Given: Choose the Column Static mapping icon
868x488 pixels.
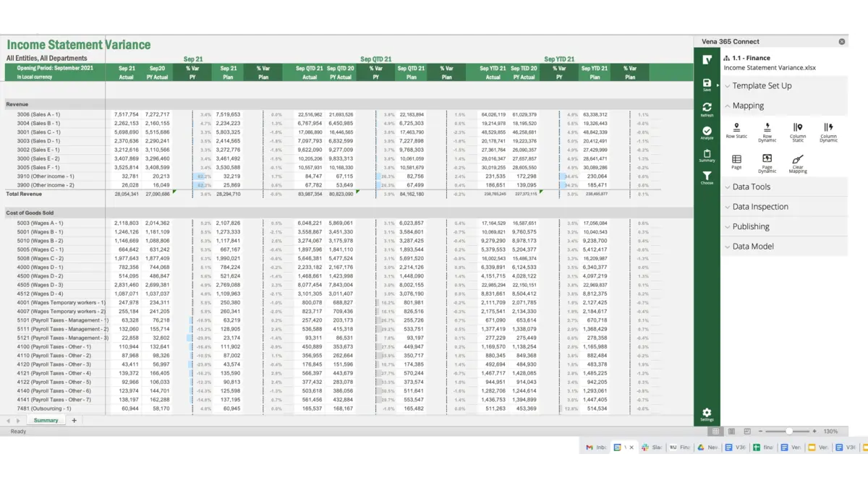Looking at the screenshot, I should (798, 129).
